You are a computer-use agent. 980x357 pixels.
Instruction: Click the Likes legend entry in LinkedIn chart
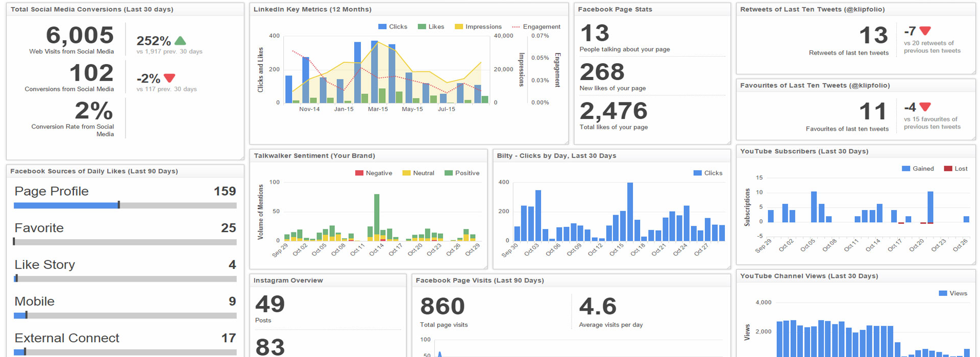click(x=431, y=27)
